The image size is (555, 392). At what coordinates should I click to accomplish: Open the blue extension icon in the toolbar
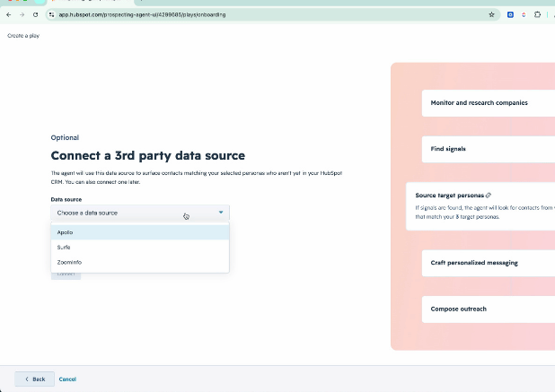pyautogui.click(x=510, y=14)
